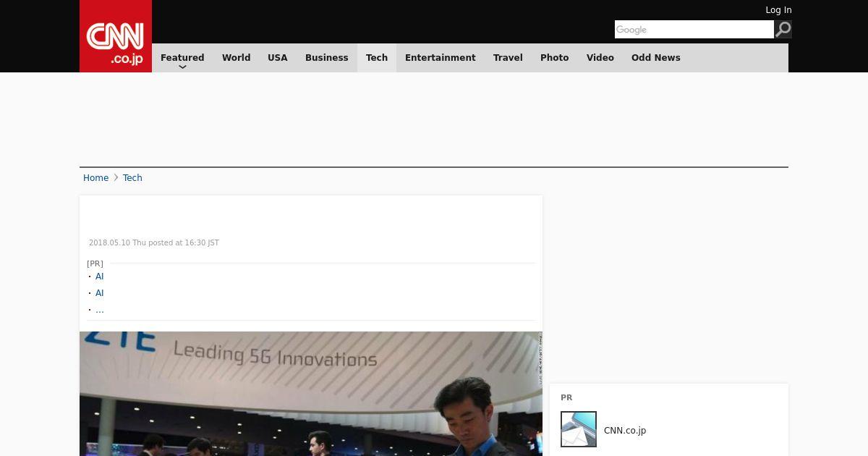Click the 2018.05.10 posted date text
This screenshot has height=456, width=868.
pos(154,243)
